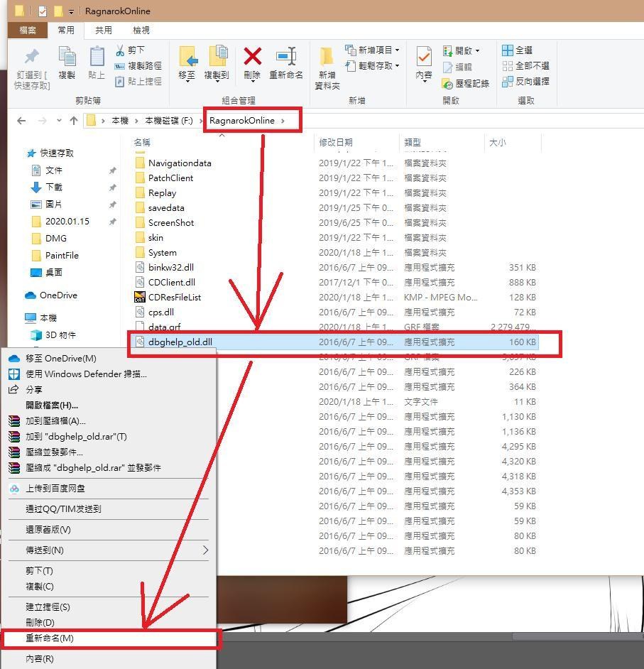Click the Back navigation arrow
Screen dimensions: 644x669
[21, 121]
